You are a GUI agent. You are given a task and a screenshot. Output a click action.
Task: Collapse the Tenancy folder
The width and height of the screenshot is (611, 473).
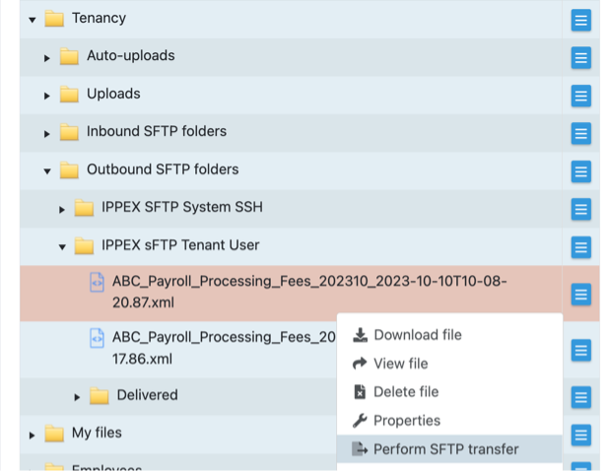coord(32,19)
